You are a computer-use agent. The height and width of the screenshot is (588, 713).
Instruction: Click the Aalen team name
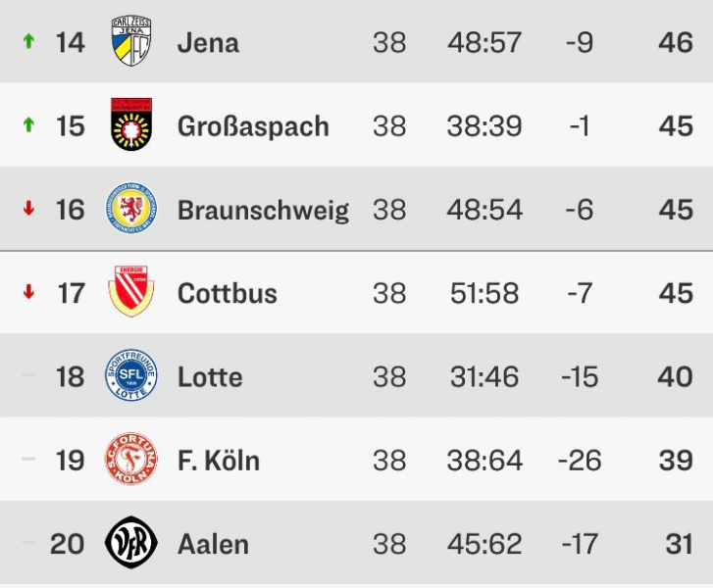tap(213, 544)
